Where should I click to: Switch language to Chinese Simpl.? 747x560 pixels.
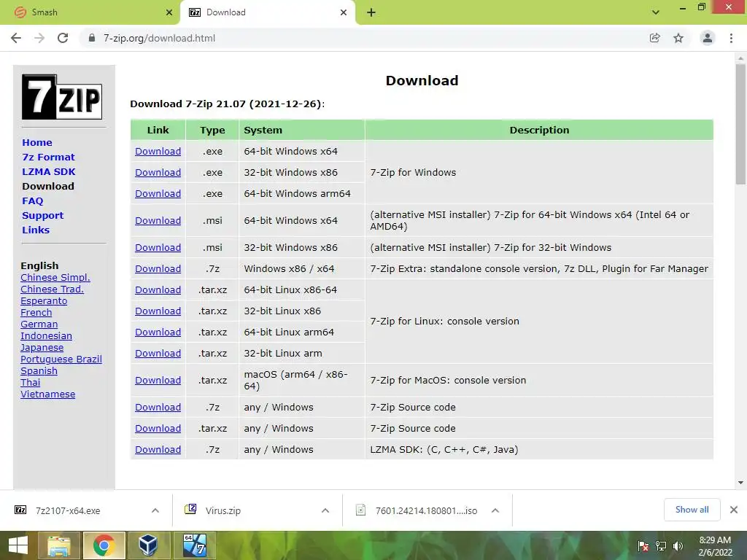point(55,278)
